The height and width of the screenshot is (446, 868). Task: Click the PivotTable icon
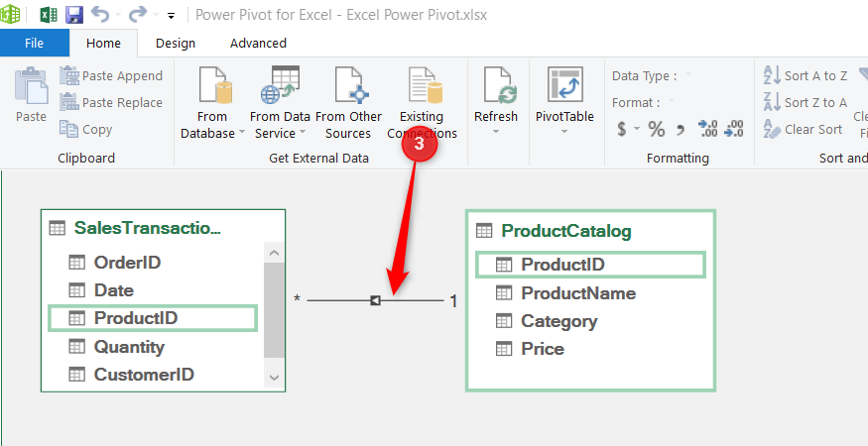(x=565, y=84)
